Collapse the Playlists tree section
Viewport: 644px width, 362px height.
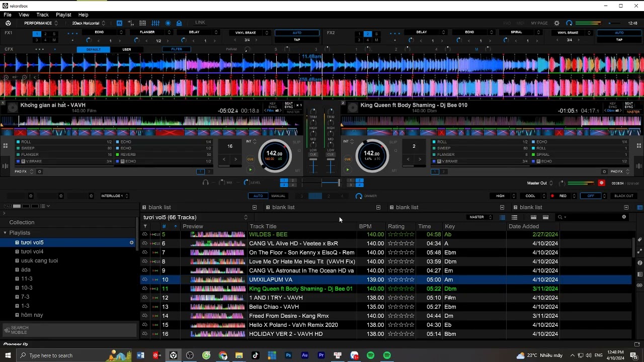(x=5, y=233)
